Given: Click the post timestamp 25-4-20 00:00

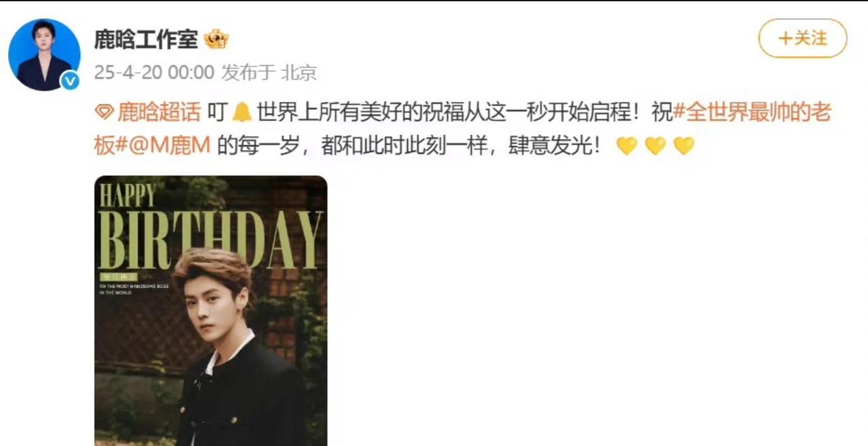Looking at the screenshot, I should coord(154,73).
